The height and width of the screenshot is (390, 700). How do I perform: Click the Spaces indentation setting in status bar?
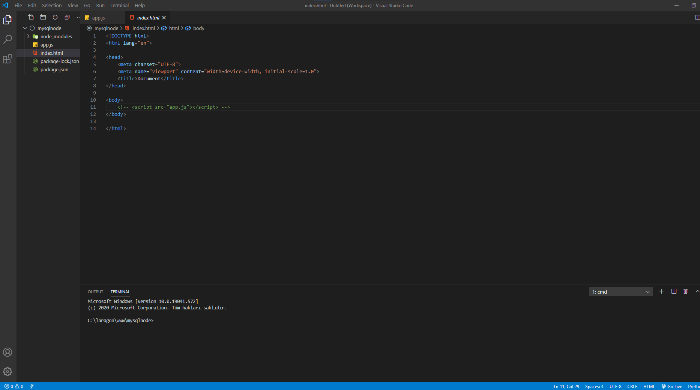pos(594,386)
